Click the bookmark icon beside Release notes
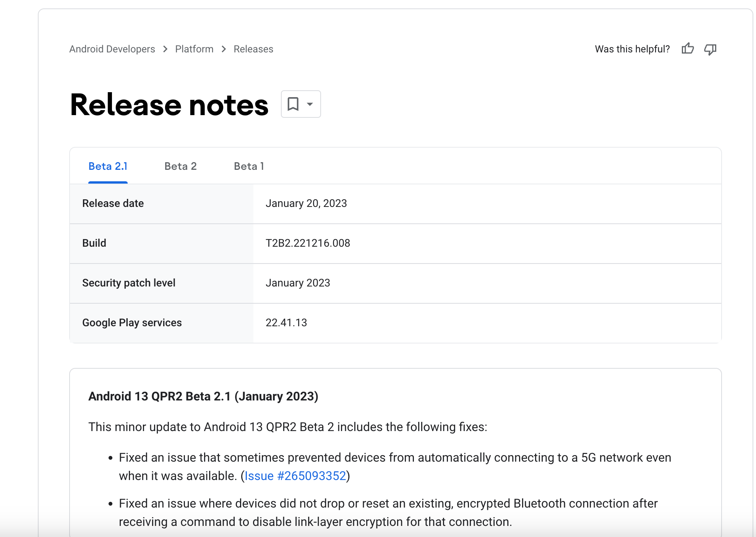 coord(293,104)
